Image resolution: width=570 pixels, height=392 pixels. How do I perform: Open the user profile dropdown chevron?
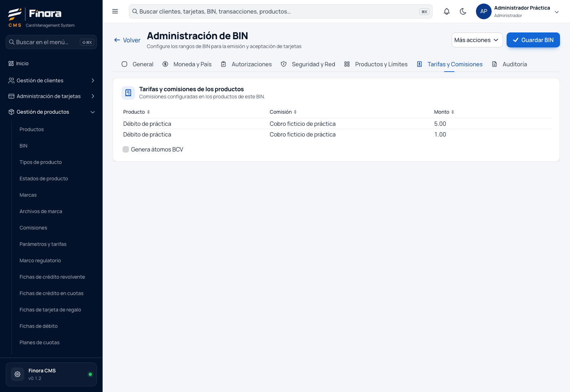pos(557,12)
